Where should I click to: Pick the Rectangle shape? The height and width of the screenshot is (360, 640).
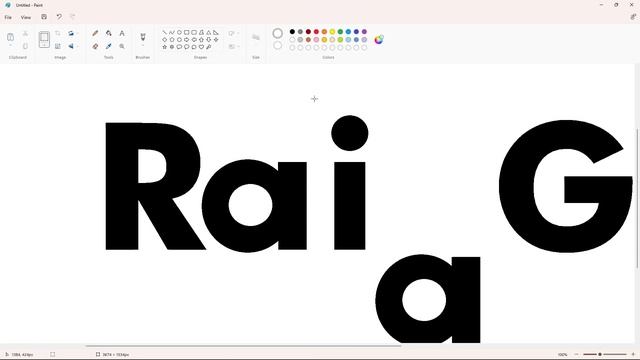click(x=187, y=32)
